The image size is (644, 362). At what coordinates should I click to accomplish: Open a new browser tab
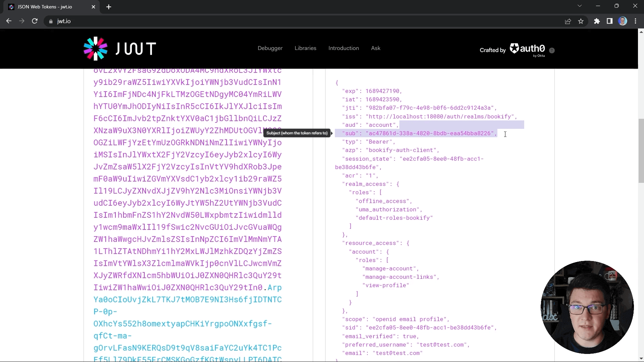pos(109,7)
